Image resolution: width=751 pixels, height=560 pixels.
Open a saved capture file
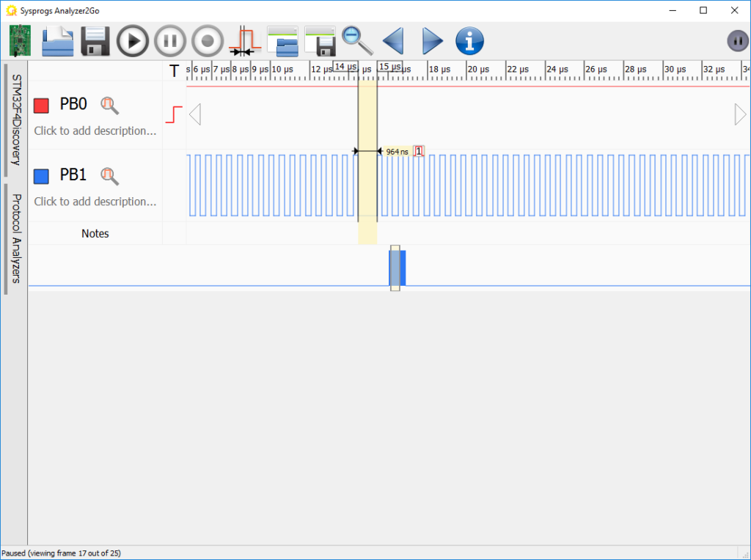pos(57,40)
